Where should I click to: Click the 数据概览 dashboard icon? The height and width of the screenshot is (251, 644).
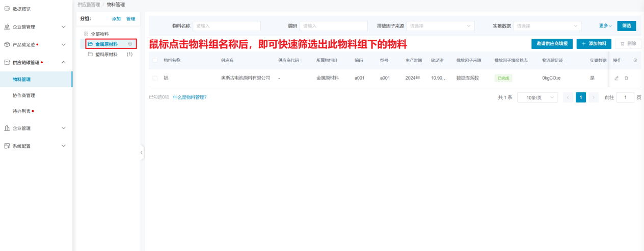(x=7, y=9)
